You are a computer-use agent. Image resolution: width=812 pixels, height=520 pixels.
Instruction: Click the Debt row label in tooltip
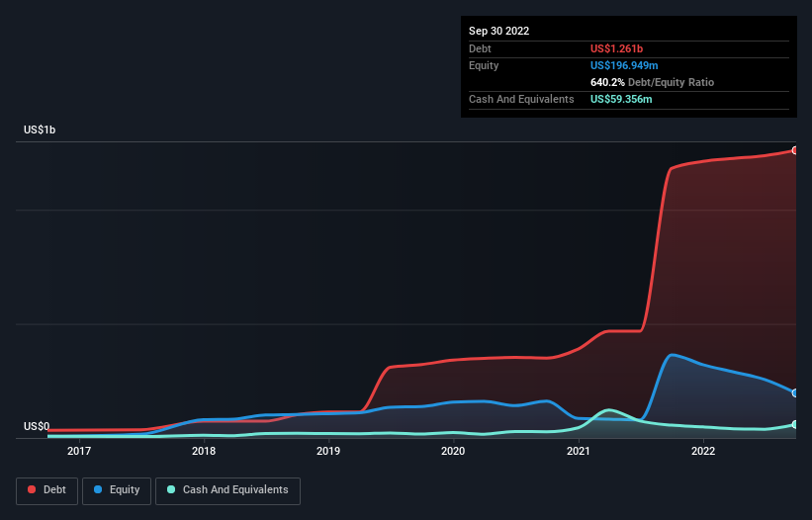tap(480, 48)
